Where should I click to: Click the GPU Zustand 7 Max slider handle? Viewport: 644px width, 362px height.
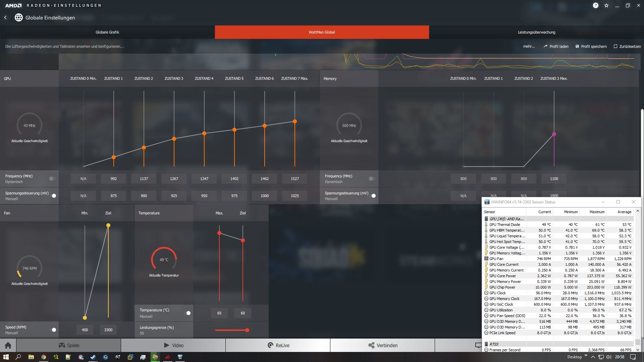click(295, 121)
